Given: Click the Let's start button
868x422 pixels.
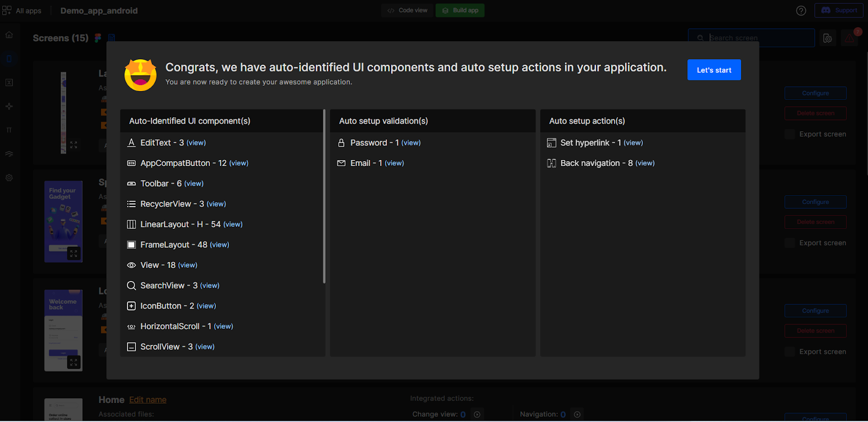Looking at the screenshot, I should pos(713,70).
